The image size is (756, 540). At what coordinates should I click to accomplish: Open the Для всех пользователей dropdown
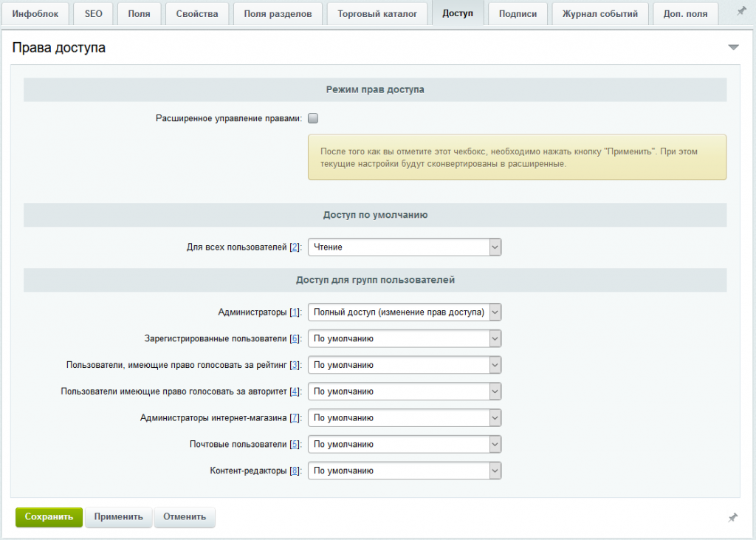pyautogui.click(x=405, y=247)
